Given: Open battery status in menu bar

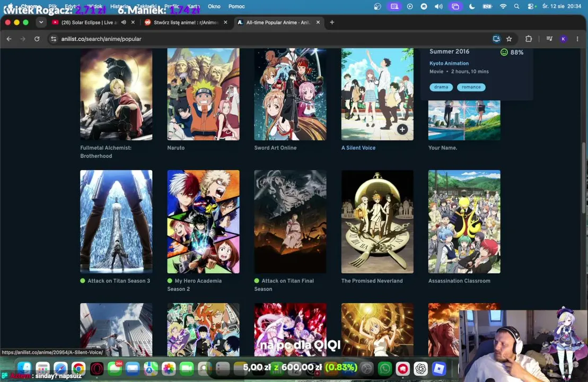Looking at the screenshot, I should 487,6.
